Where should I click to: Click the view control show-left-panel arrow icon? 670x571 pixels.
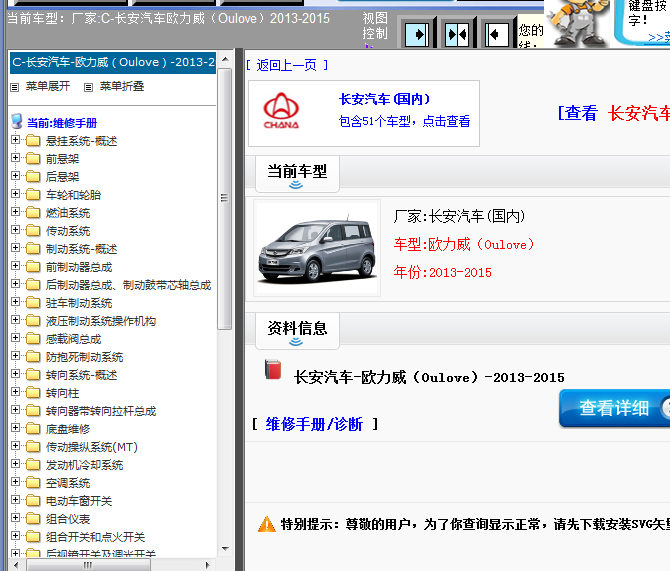[x=497, y=34]
